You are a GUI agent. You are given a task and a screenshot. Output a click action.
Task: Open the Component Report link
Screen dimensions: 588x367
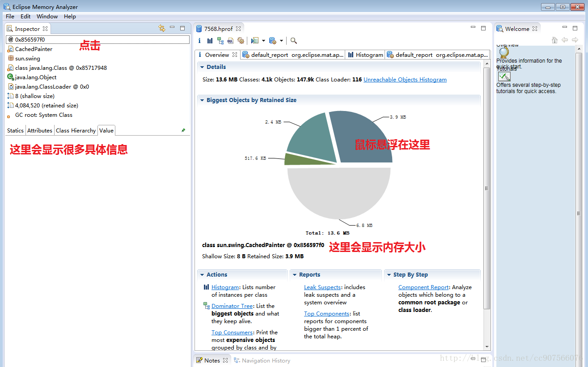coord(423,287)
